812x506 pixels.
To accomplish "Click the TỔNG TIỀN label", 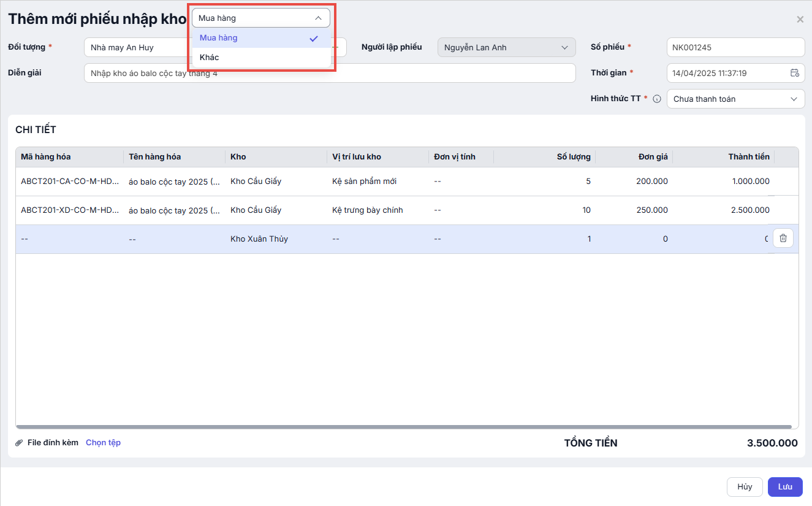I will coord(591,443).
